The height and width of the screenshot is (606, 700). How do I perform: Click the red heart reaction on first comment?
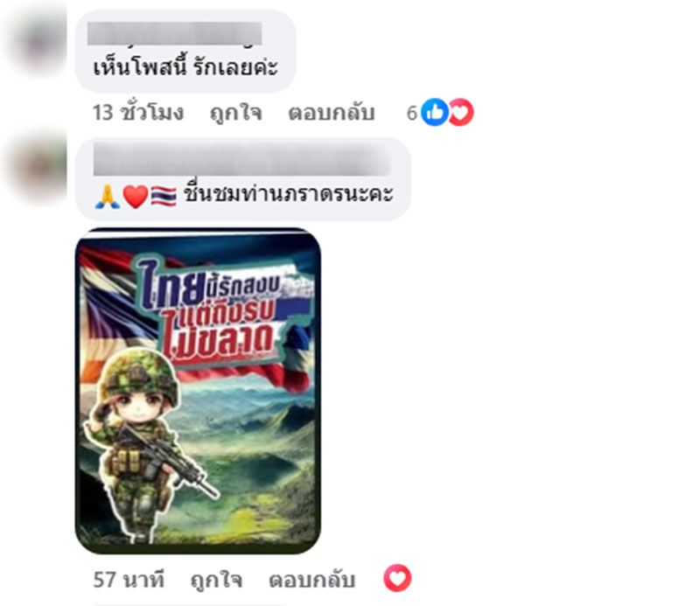pos(462,112)
